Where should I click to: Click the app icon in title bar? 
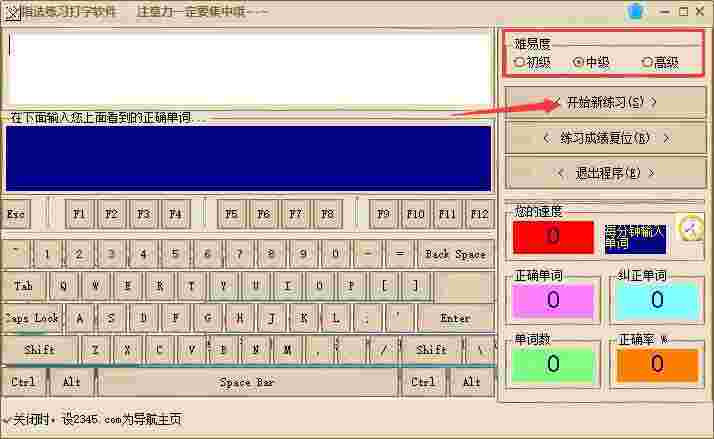point(12,12)
